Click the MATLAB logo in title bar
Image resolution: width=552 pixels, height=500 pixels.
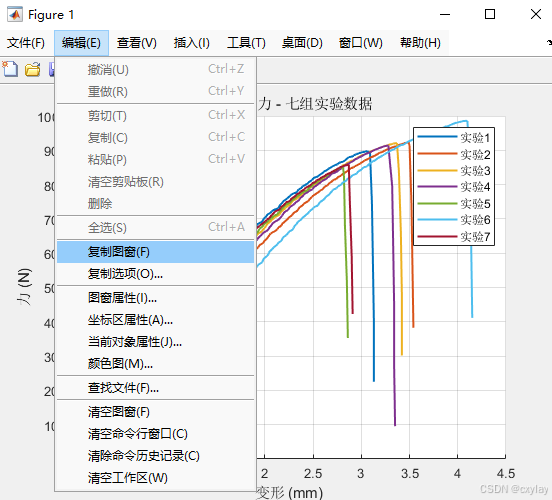click(x=14, y=14)
